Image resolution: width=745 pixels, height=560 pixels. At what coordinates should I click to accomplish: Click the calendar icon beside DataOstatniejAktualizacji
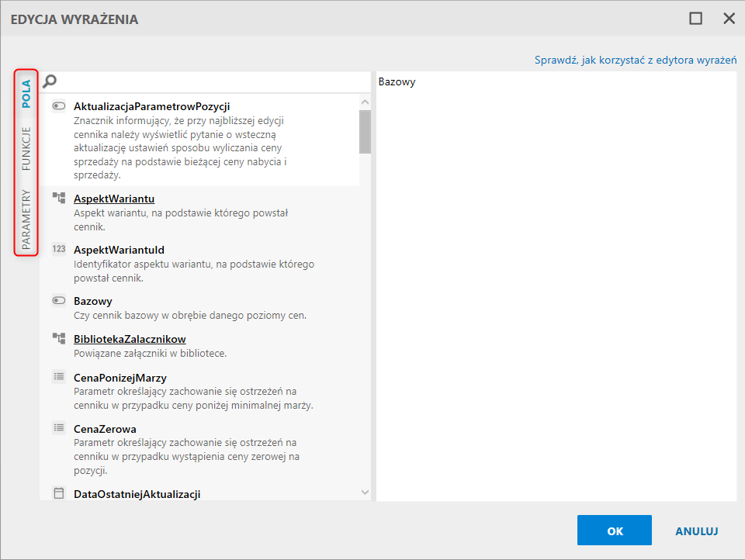click(x=59, y=493)
